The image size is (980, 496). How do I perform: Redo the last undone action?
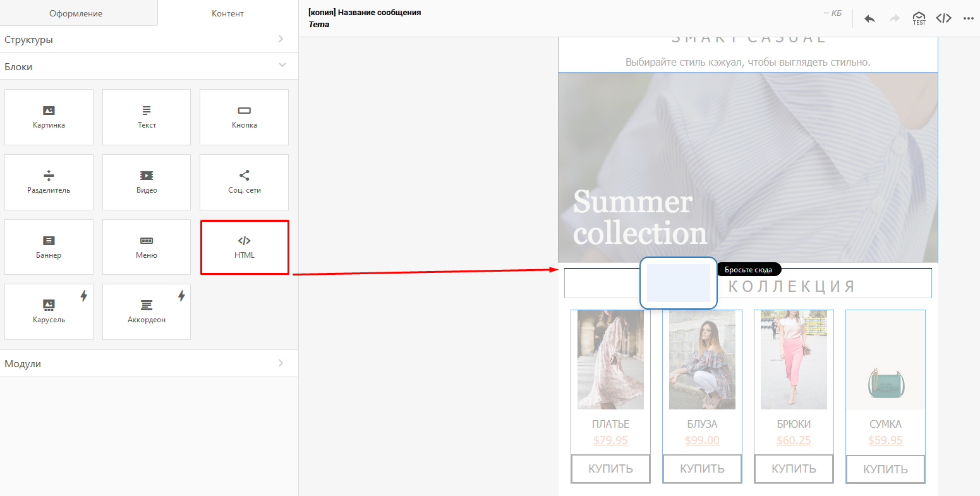895,18
